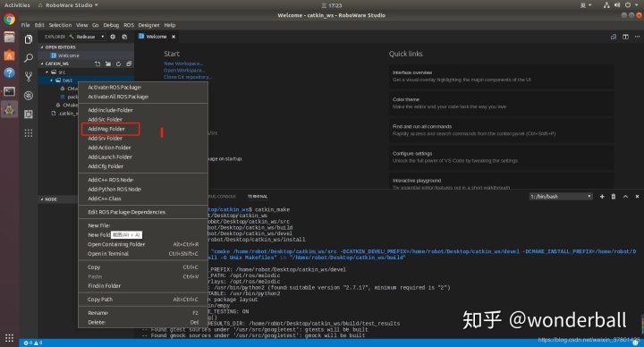Kill terminal with the trash icon
Viewport: 644px width, 347px height.
[614, 196]
